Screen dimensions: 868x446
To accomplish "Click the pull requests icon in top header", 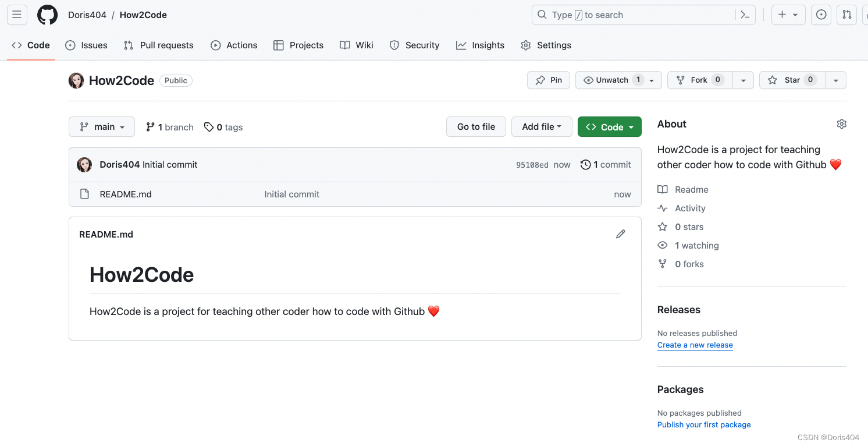I will pyautogui.click(x=847, y=15).
